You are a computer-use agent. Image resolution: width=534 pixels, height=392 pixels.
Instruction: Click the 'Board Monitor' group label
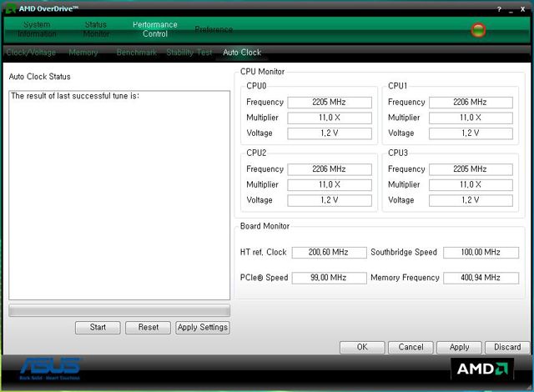[x=264, y=226]
